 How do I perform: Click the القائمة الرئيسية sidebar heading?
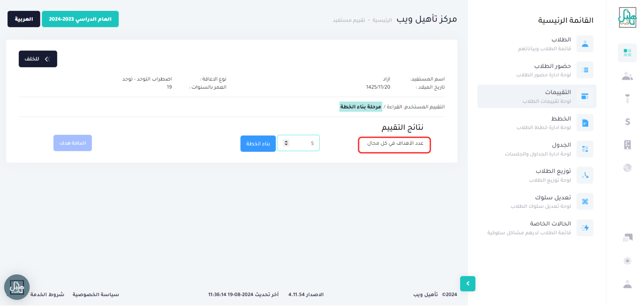566,20
